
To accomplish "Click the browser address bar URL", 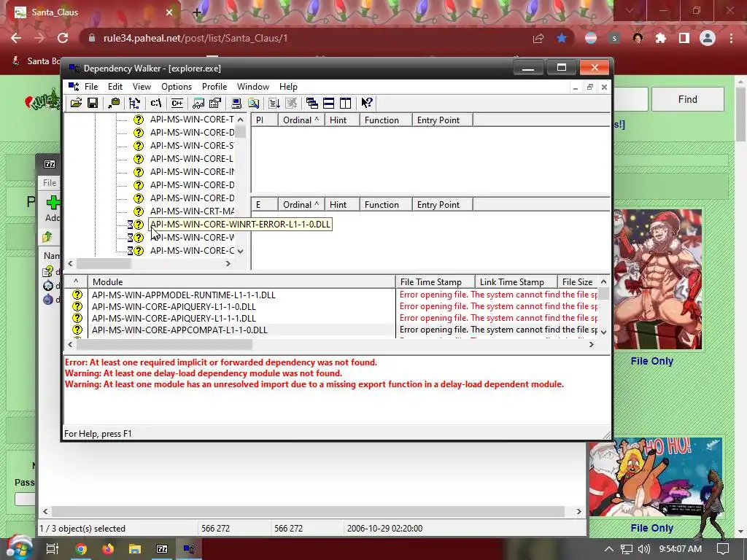I will tap(196, 38).
